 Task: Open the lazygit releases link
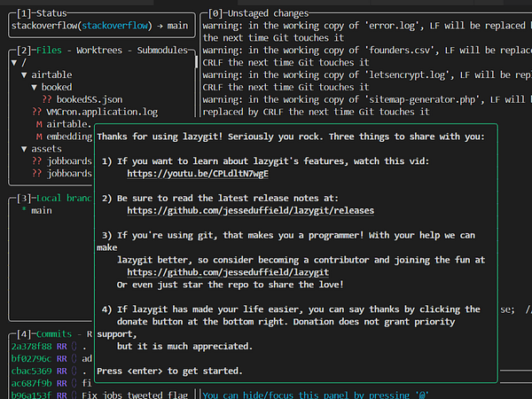pos(250,211)
